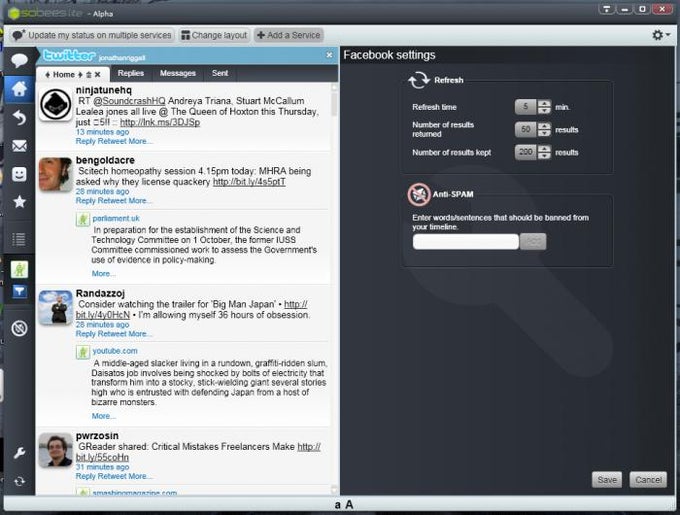Click Retweet under ninjatunehq tweet
The image size is (680, 515).
point(112,141)
